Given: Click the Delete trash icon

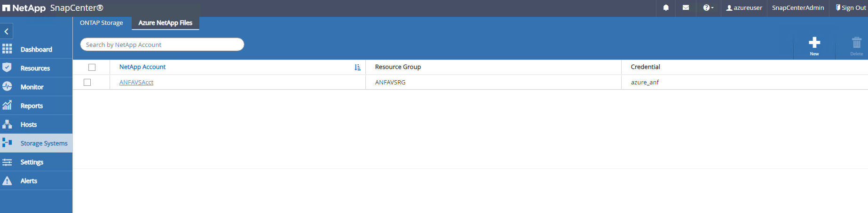Looking at the screenshot, I should point(857,43).
